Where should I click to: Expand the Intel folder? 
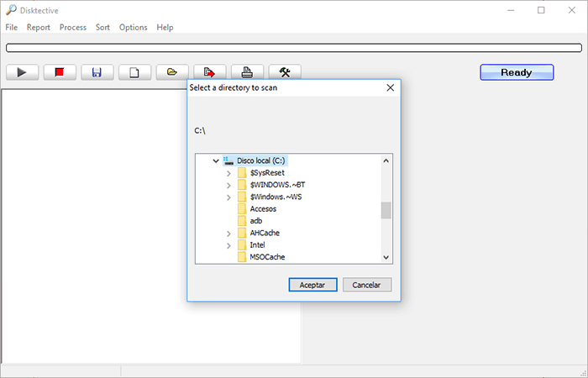point(228,245)
